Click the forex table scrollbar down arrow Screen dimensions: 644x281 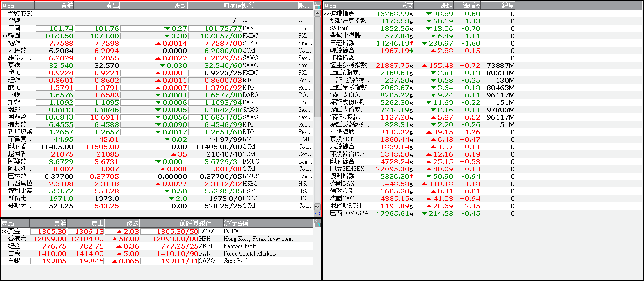click(x=317, y=206)
